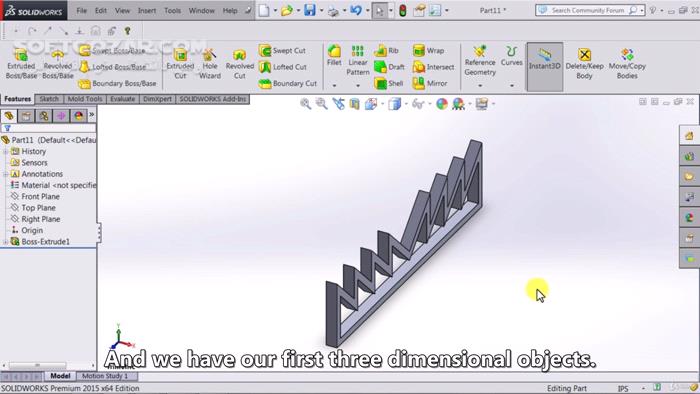Image resolution: width=700 pixels, height=394 pixels.
Task: Open the Edit Appearance color wheel
Action: pyautogui.click(x=442, y=104)
